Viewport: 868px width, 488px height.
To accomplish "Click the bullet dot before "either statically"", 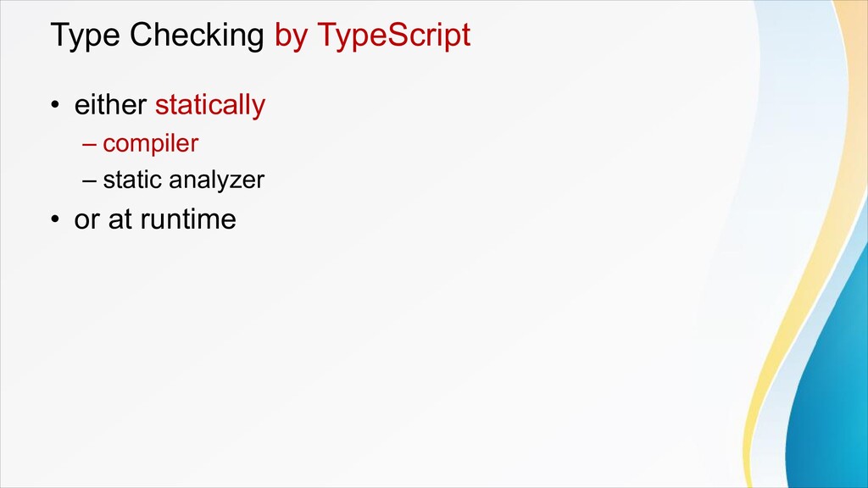I will [x=54, y=107].
